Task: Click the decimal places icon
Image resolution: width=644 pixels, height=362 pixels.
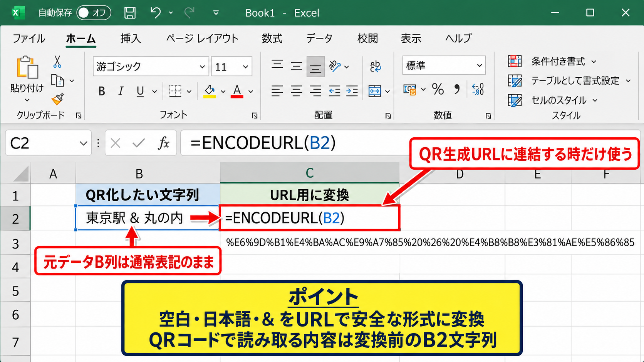Action: point(478,90)
